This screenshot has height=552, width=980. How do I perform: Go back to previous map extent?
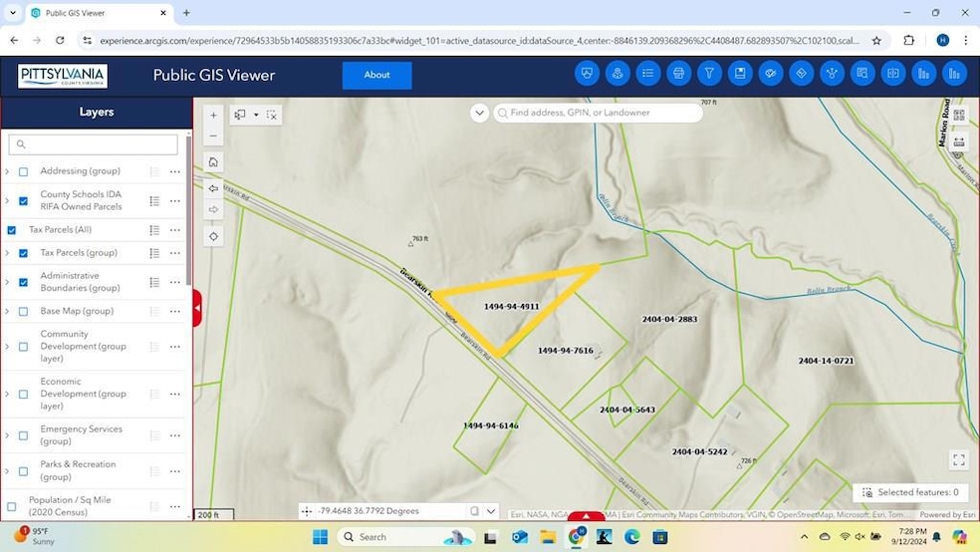coord(213,187)
